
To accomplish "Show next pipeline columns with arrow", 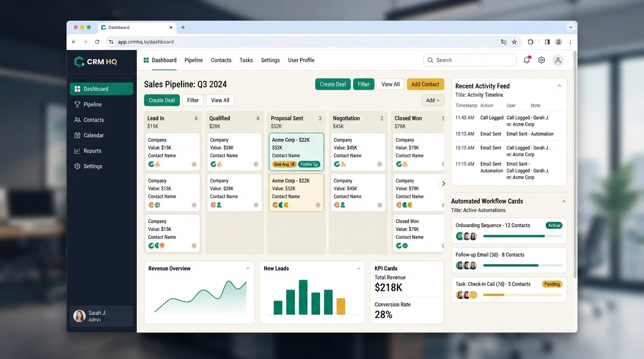I will (443, 184).
